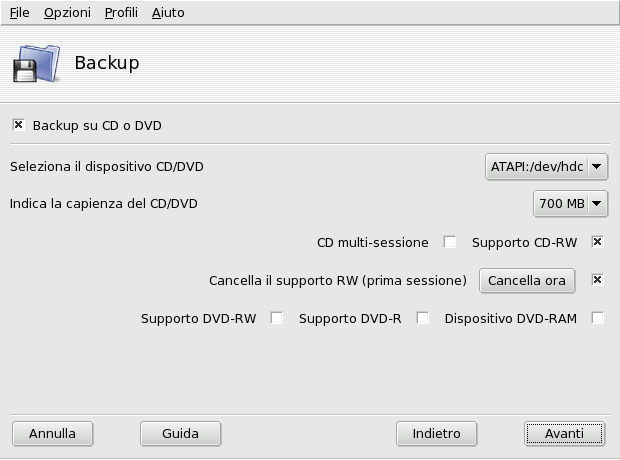
Task: Open the Opzioni menu
Action: pyautogui.click(x=67, y=13)
